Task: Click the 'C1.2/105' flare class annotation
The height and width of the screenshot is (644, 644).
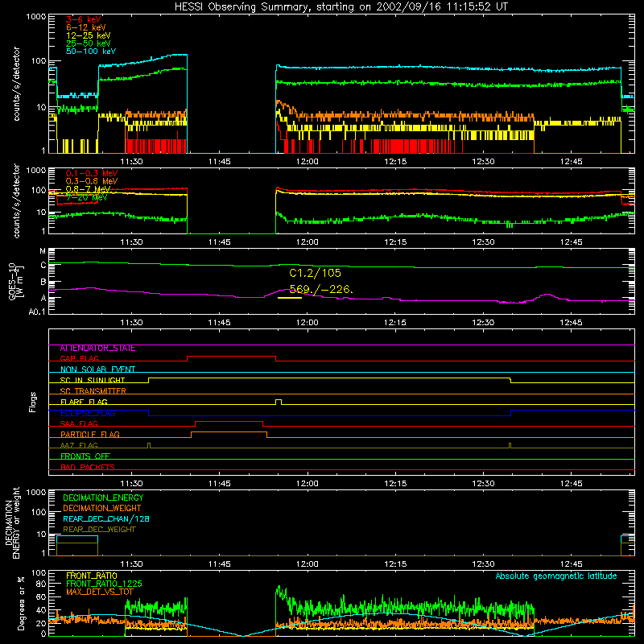Action: coord(315,273)
